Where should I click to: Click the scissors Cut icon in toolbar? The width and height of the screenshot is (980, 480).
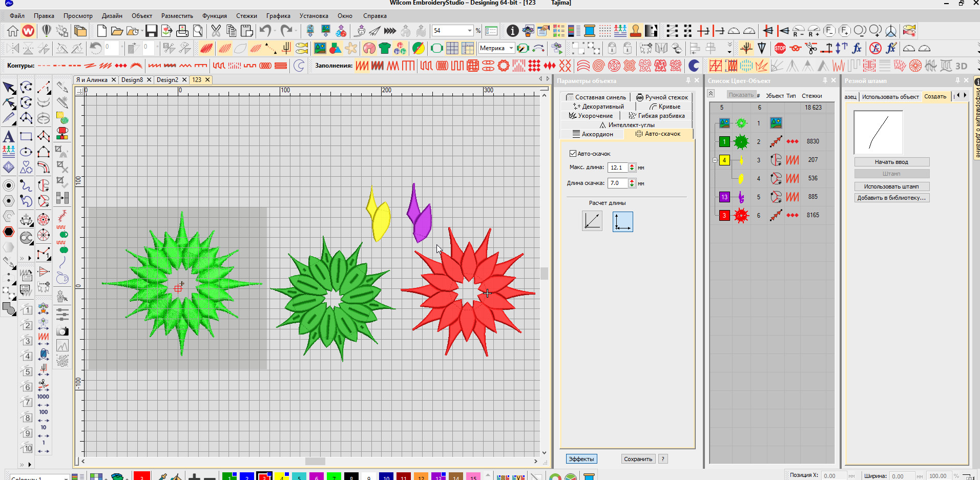point(216,31)
